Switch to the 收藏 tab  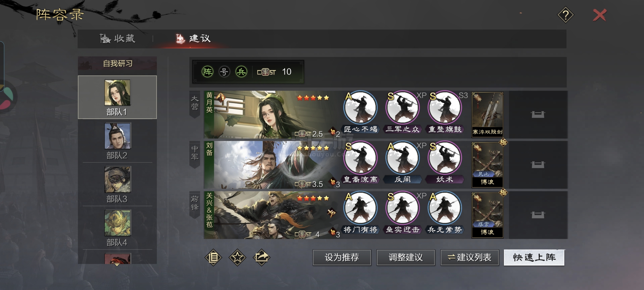point(117,38)
